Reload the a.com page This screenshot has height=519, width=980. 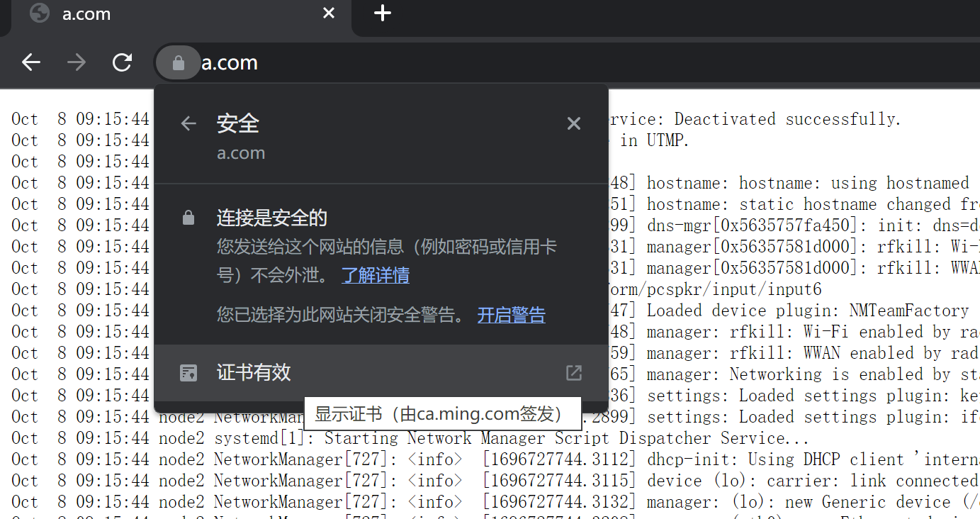(x=122, y=62)
